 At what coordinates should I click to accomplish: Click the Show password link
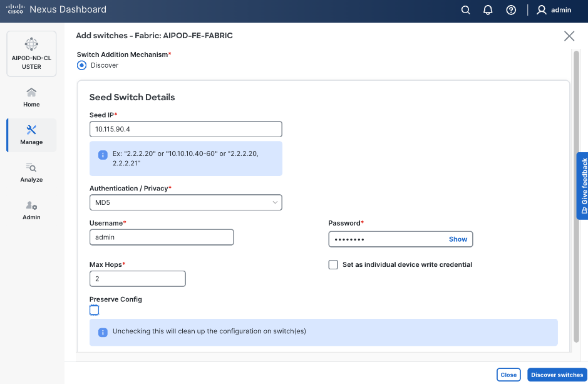tap(458, 239)
